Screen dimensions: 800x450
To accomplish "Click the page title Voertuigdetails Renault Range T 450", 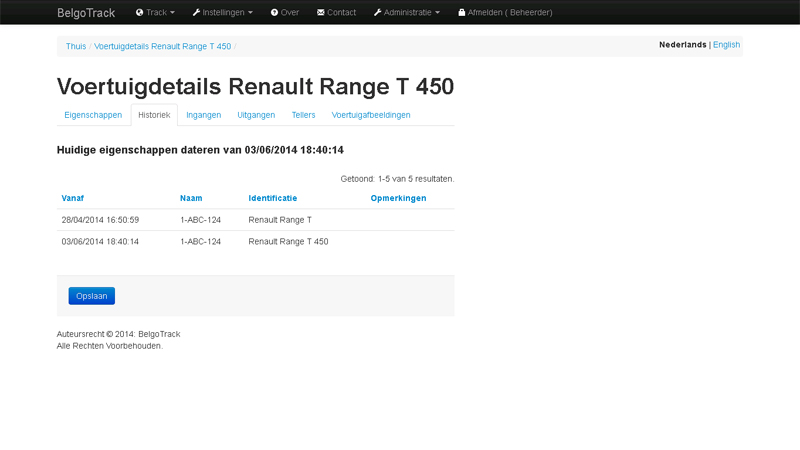I will click(x=255, y=86).
